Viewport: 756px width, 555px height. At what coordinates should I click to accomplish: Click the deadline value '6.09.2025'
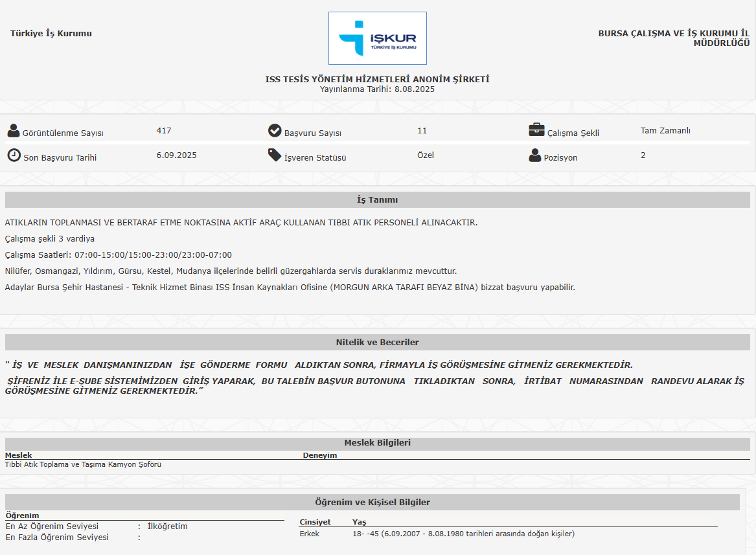[x=176, y=155]
